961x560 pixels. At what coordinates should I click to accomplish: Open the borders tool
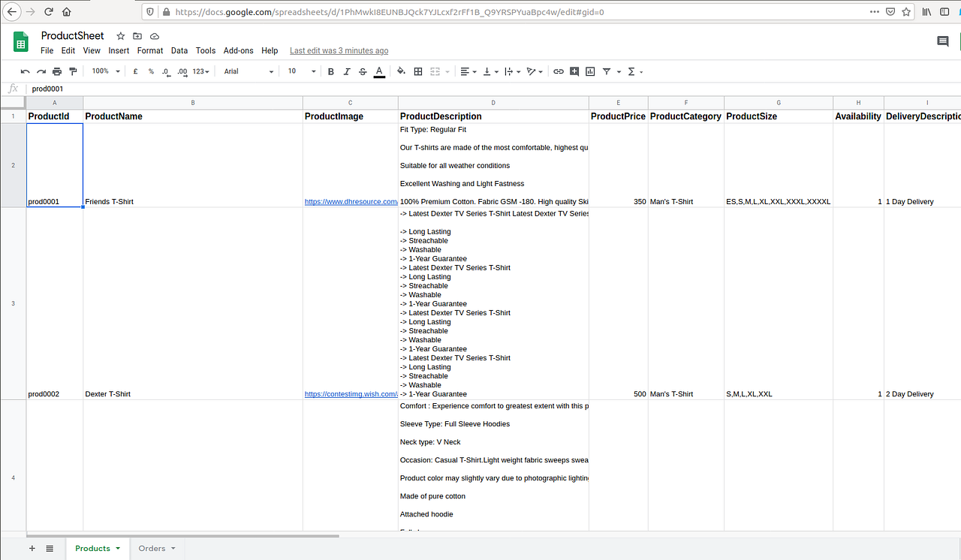click(417, 71)
